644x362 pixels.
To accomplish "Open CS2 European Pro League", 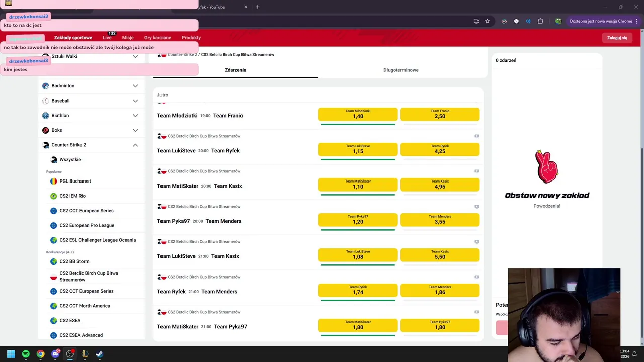I will click(87, 225).
